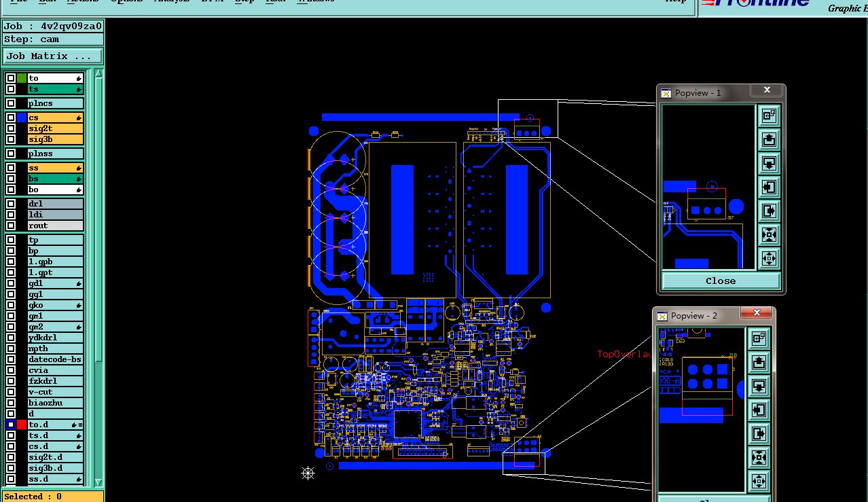Click the hand icon on the 'gm2' layer
Image resolution: width=868 pixels, height=502 pixels.
pos(79,327)
